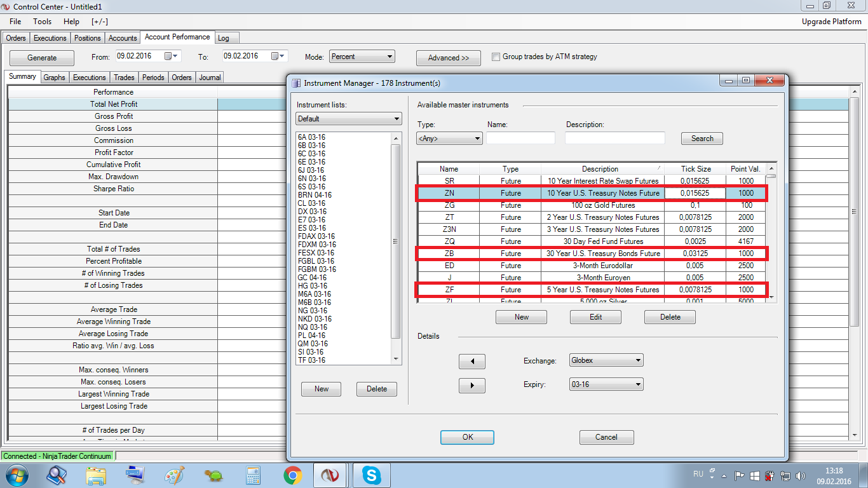The image size is (868, 488).
Task: Click the right arrow button in Details
Action: point(472,386)
